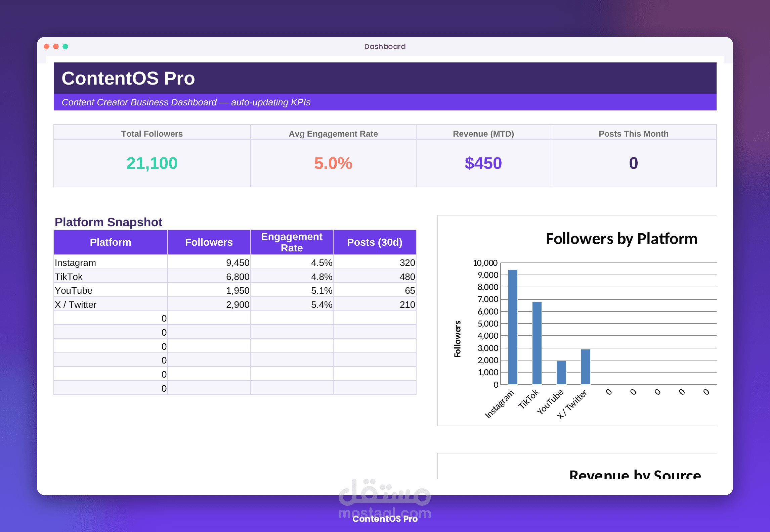Select the TikTok cell in the table
The height and width of the screenshot is (532, 770).
coord(111,277)
